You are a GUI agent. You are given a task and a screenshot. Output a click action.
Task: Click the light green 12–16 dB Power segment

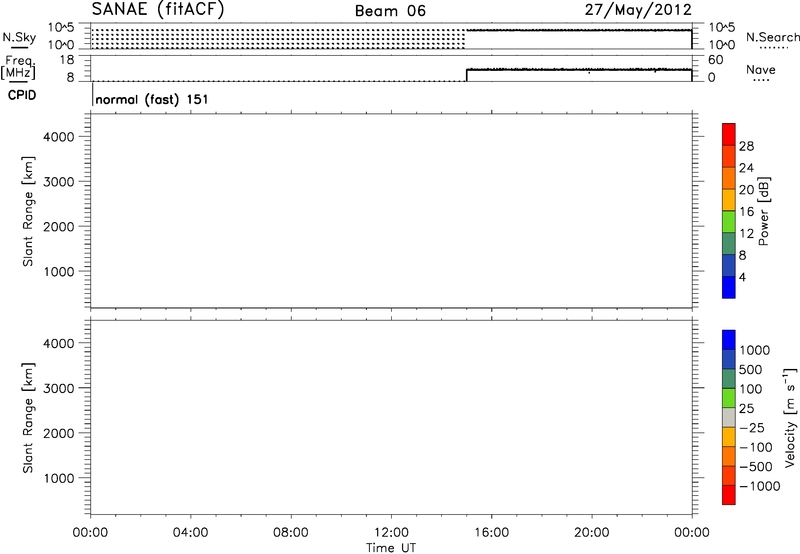729,222
